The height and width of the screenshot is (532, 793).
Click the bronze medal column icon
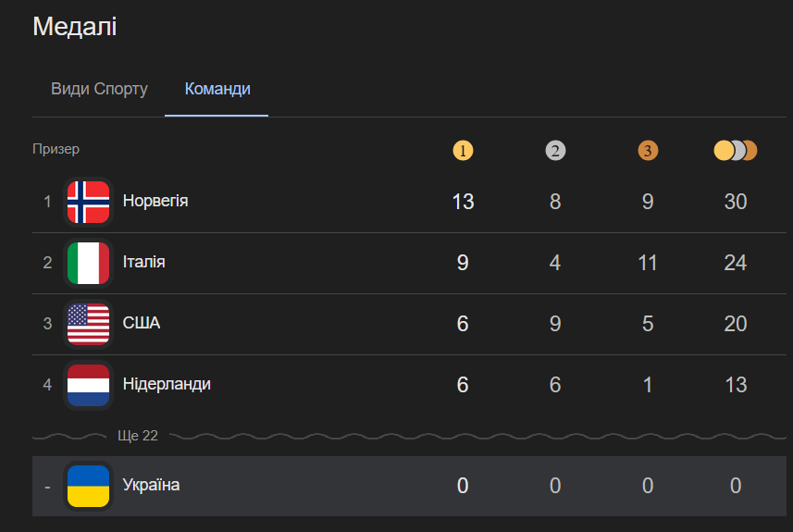[648, 150]
